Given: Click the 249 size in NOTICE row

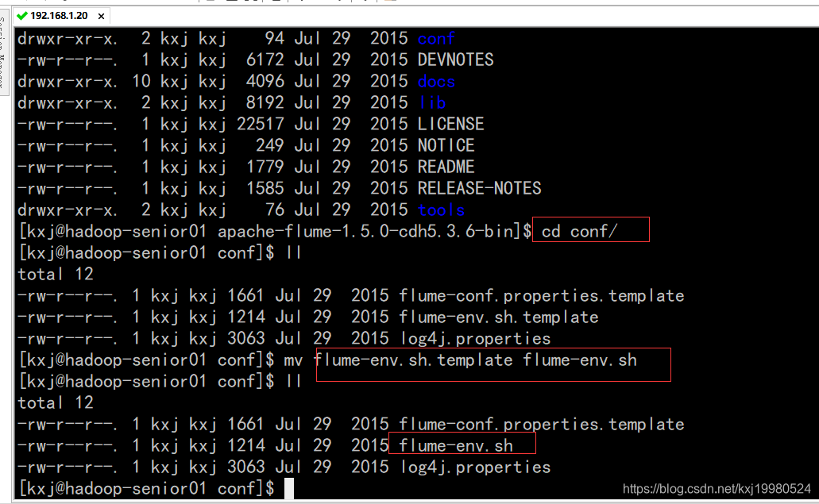Looking at the screenshot, I should pyautogui.click(x=270, y=145).
